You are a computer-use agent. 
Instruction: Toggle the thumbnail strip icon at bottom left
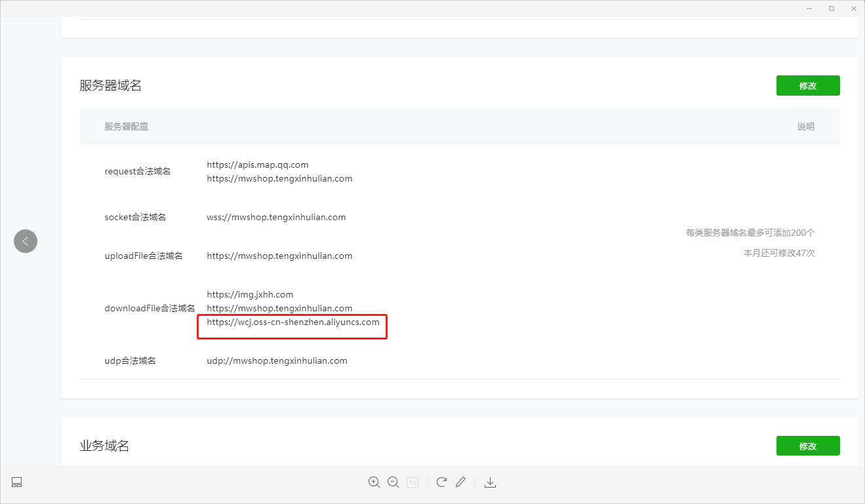(17, 482)
